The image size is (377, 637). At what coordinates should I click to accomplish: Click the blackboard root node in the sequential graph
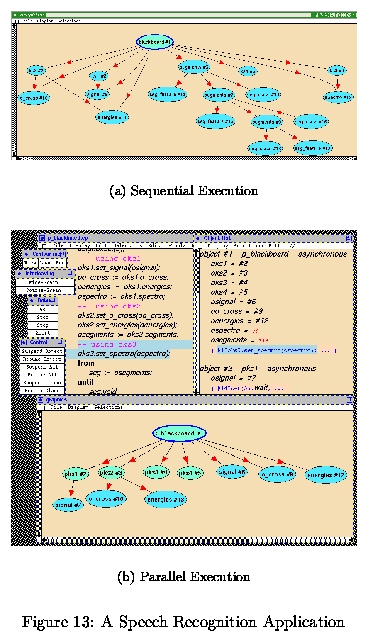point(155,42)
